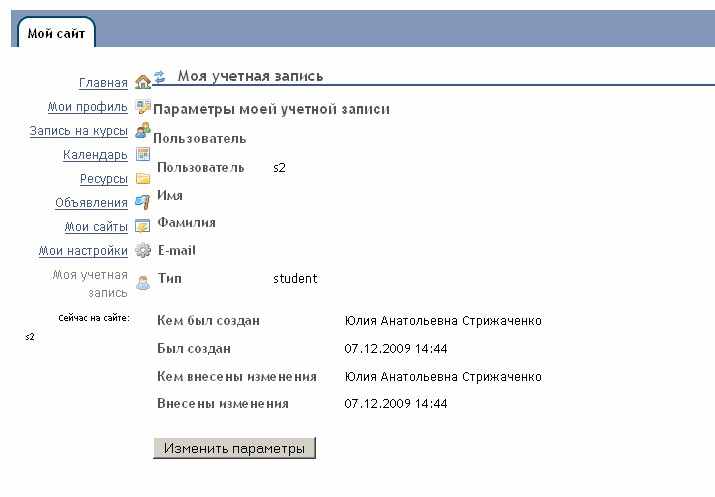Click the refresh arrows icon beside page title
This screenshot has width=715, height=497.
click(160, 76)
